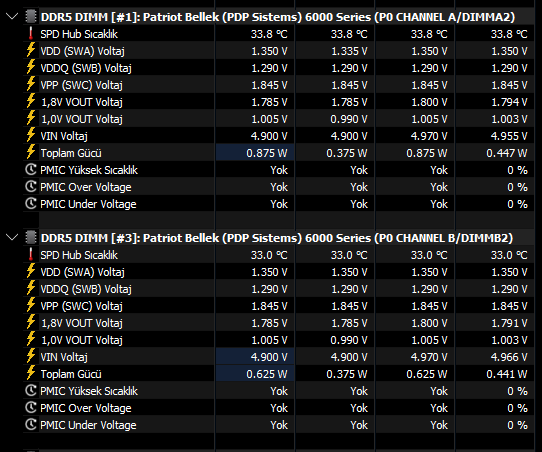Click highlighted 0.875 W current value for DIMM #1
Image resolution: width=542 pixels, height=452 pixels.
coord(267,153)
